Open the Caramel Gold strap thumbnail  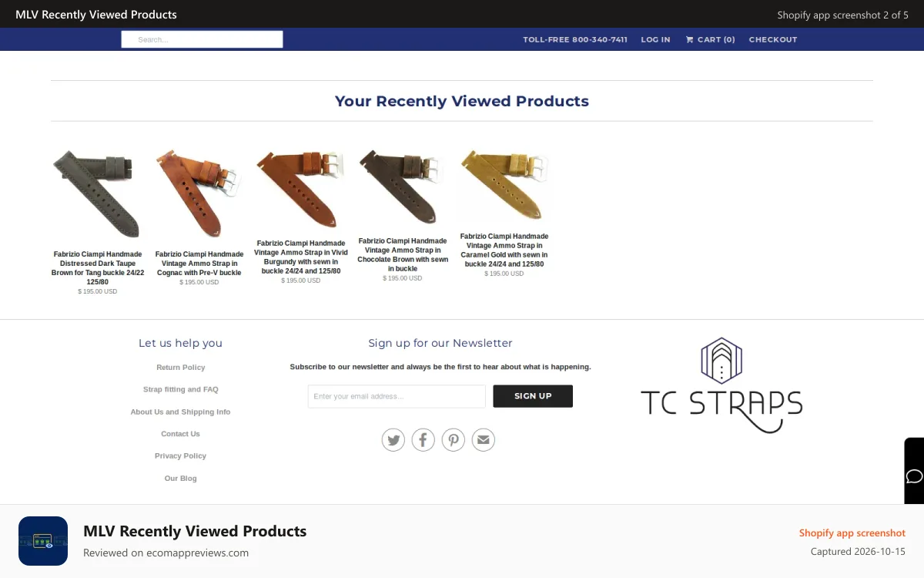pyautogui.click(x=504, y=185)
